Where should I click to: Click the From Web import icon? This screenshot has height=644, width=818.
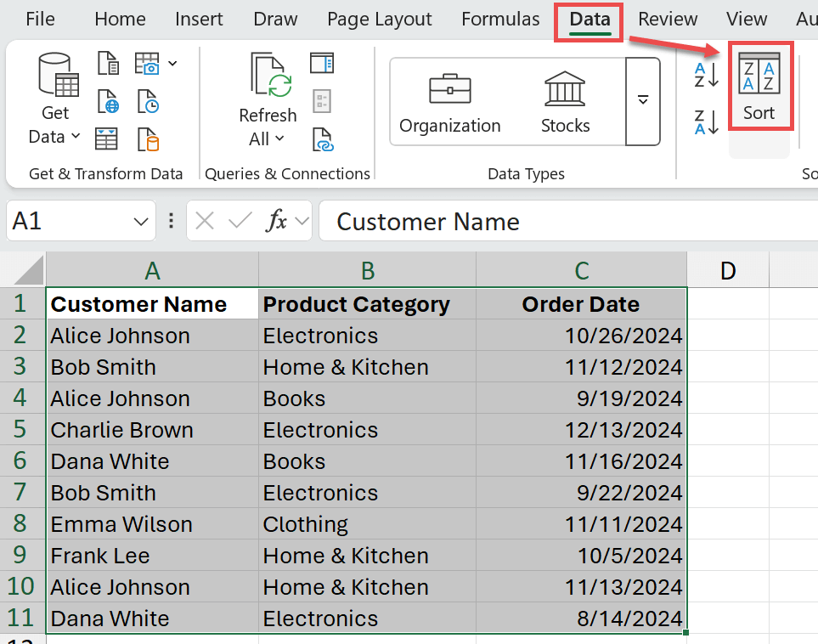109,102
